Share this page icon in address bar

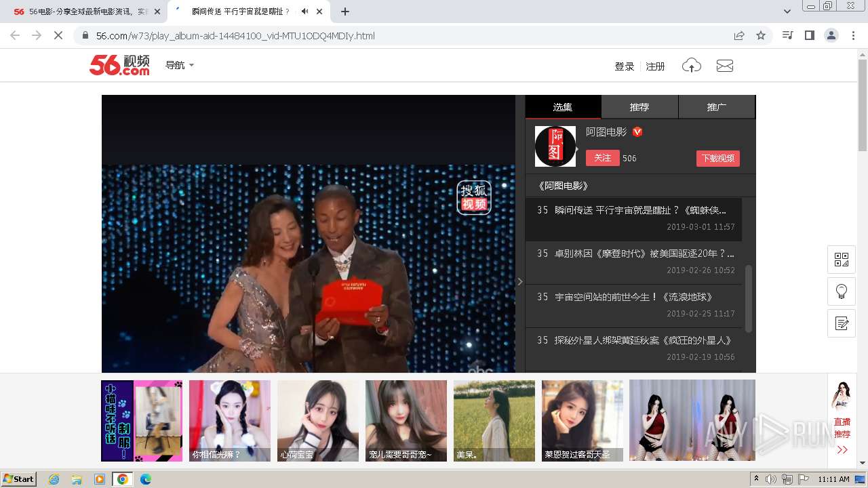pyautogui.click(x=739, y=35)
